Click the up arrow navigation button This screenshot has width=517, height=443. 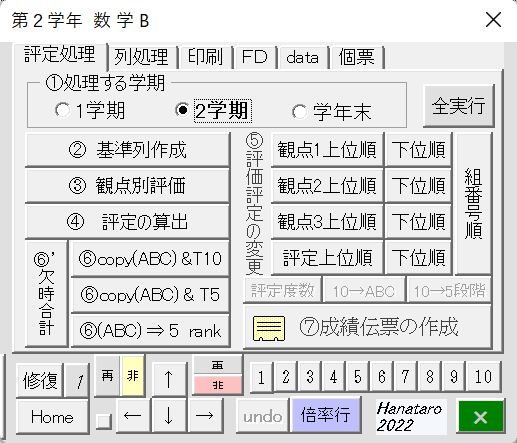click(x=169, y=379)
